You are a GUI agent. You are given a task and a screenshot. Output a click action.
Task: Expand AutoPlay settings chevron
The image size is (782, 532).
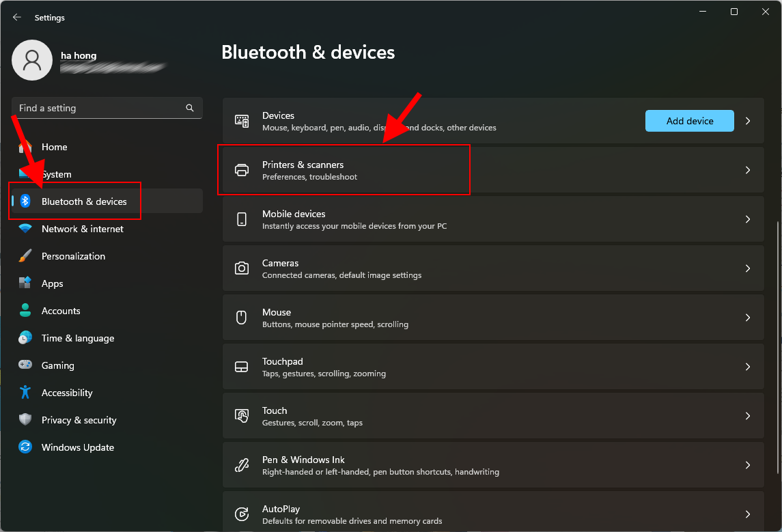pos(748,514)
